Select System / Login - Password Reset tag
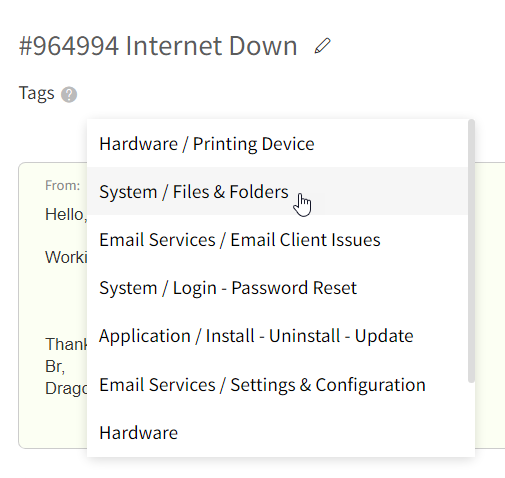The width and height of the screenshot is (505, 478). click(x=277, y=287)
